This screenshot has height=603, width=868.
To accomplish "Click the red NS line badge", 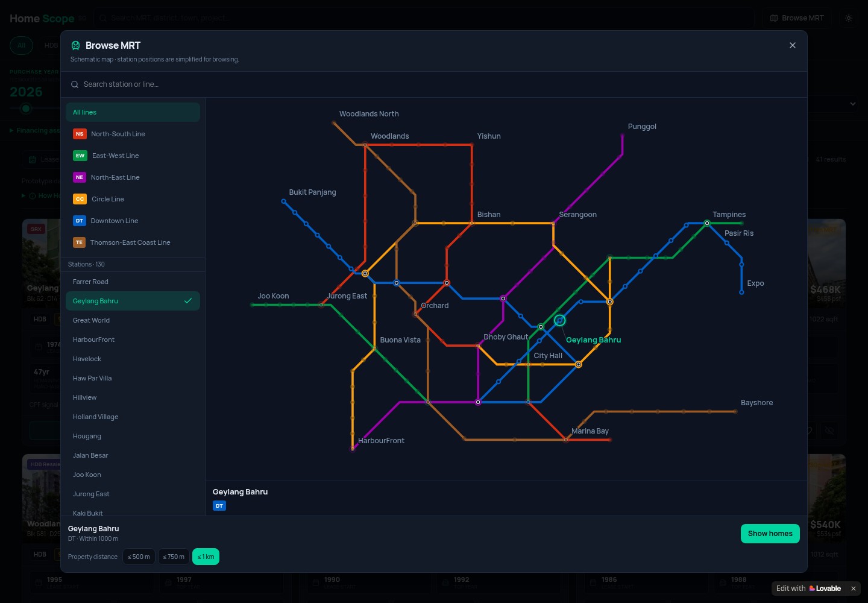I will coord(80,134).
